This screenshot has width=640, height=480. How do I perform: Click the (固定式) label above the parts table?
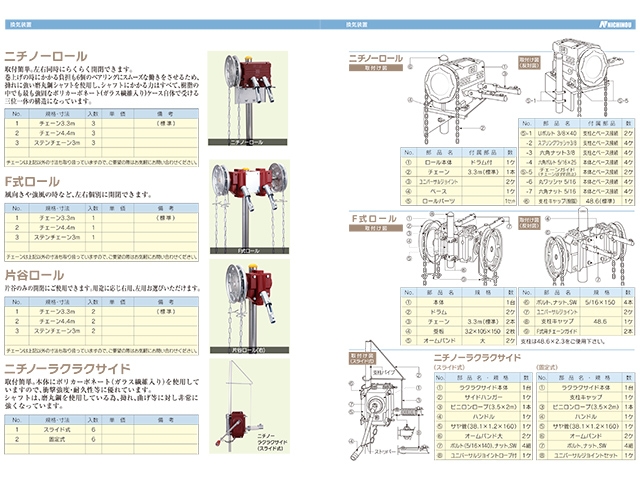(x=547, y=368)
